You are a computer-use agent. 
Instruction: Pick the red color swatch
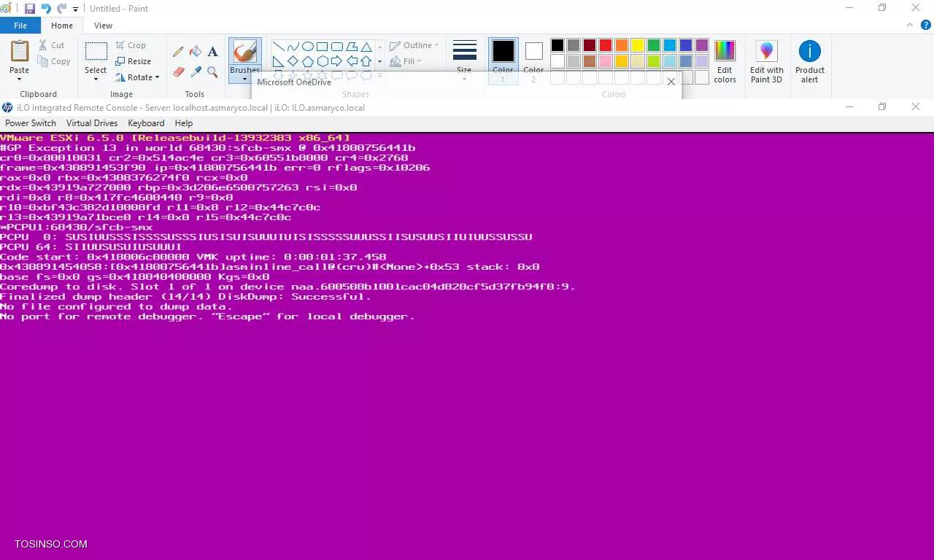(606, 45)
